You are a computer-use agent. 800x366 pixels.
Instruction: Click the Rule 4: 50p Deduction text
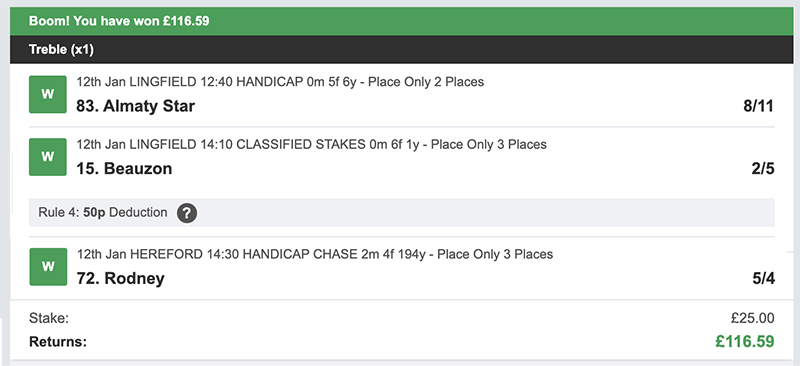coord(103,212)
